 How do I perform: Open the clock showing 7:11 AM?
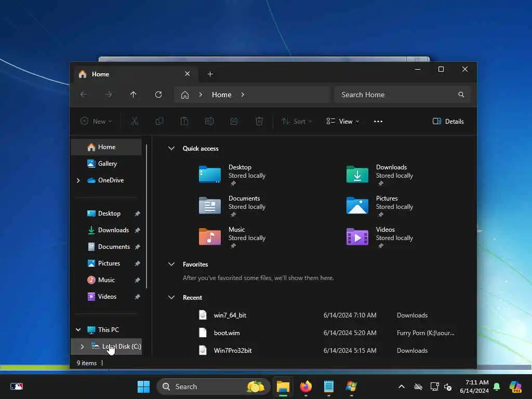coord(474,387)
